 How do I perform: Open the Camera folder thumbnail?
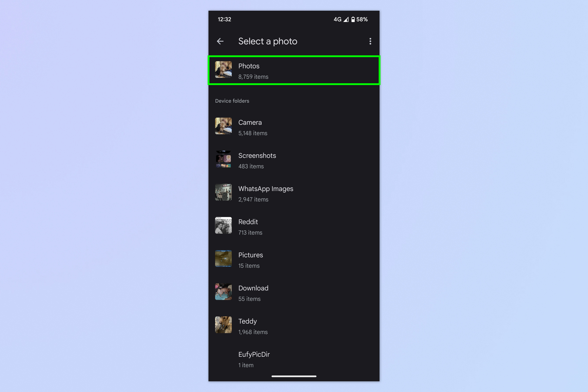click(x=223, y=126)
